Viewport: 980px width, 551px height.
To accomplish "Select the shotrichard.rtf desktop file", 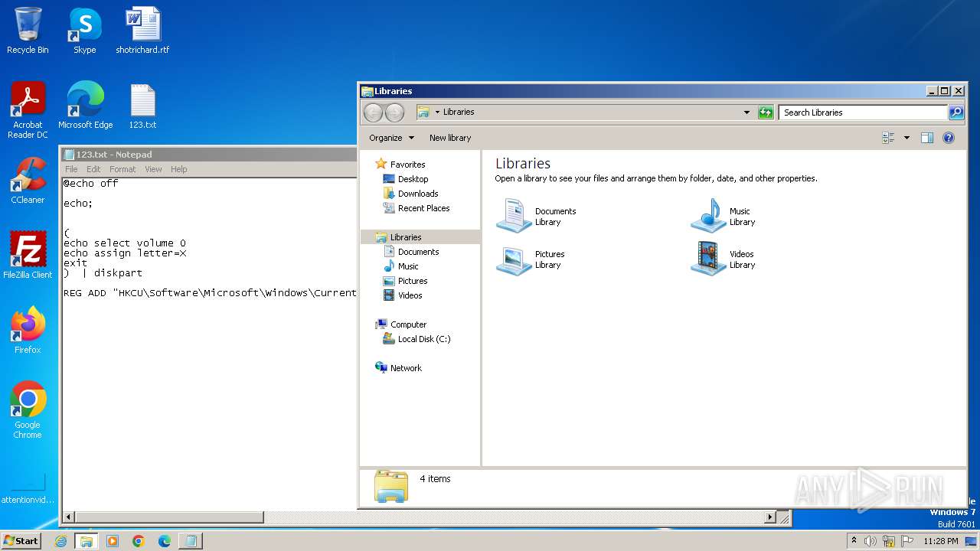I will [142, 31].
